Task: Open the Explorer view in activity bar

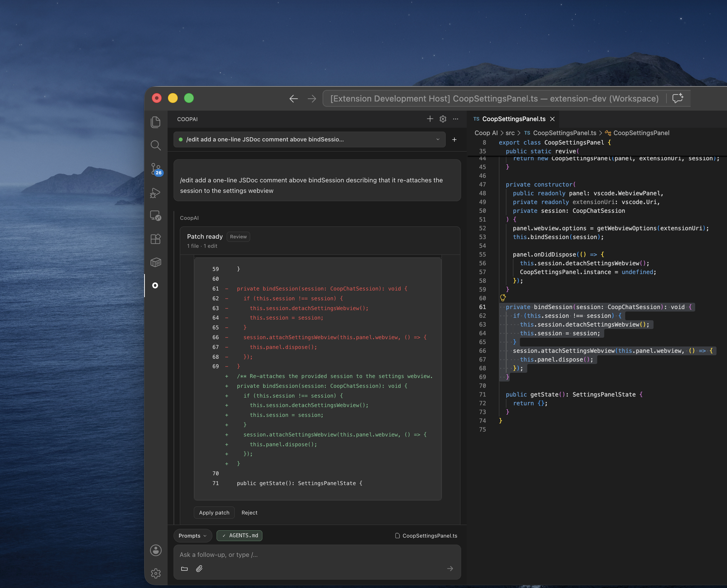Action: pyautogui.click(x=156, y=122)
